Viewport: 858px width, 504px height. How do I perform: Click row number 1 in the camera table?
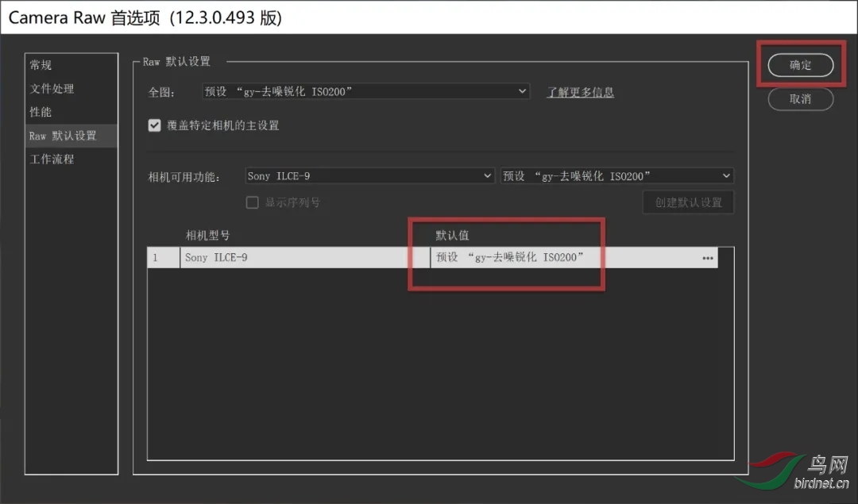(163, 258)
